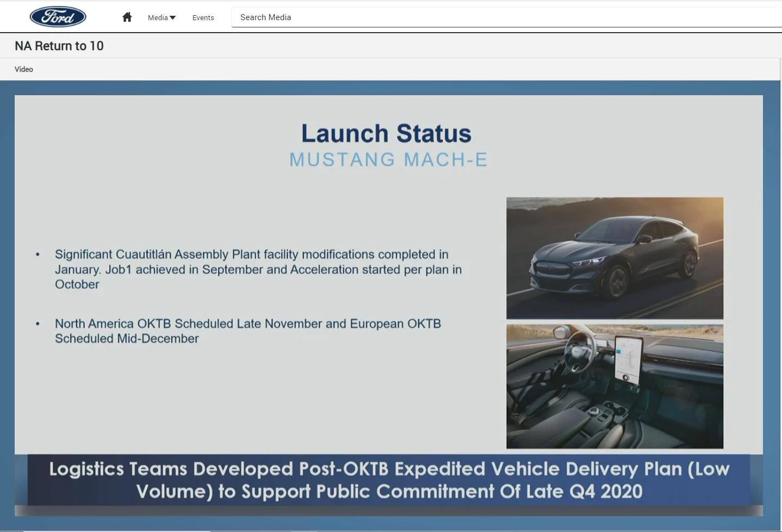Focus the Search Media field
Image resolution: width=782 pixels, height=532 pixels.
[x=506, y=17]
